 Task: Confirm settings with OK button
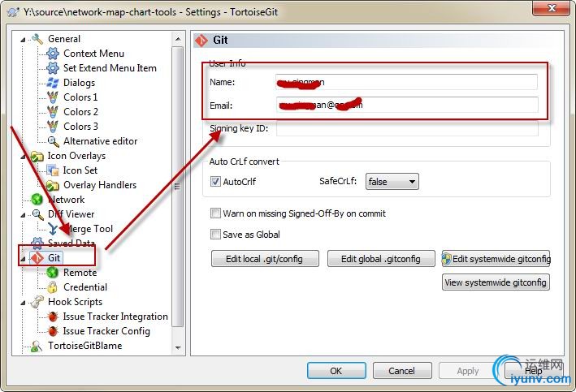pyautogui.click(x=336, y=371)
